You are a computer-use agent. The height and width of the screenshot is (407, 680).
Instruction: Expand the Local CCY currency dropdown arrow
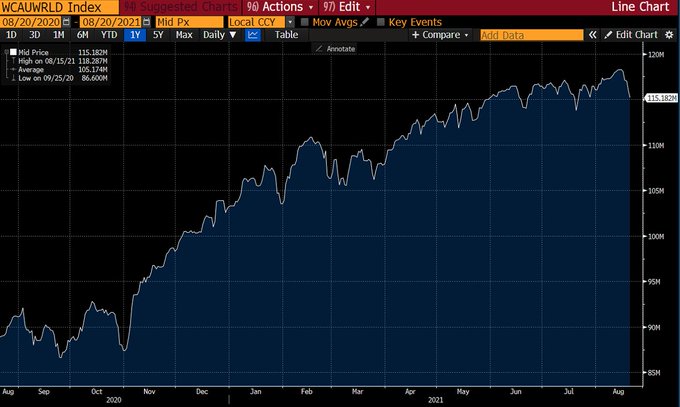[x=290, y=22]
